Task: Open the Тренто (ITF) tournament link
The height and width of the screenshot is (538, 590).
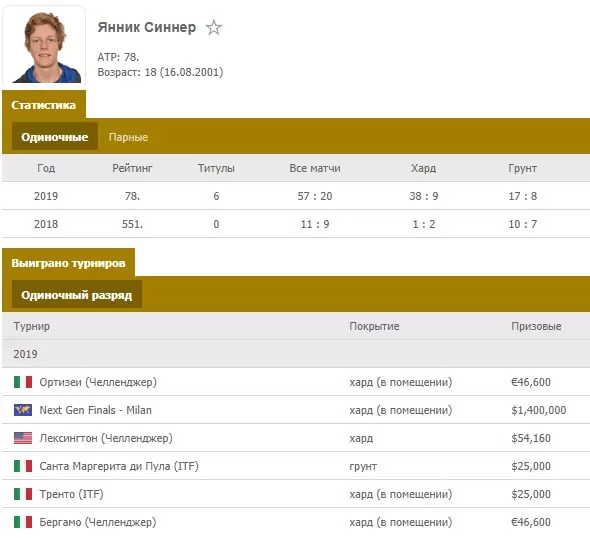Action: [x=71, y=494]
